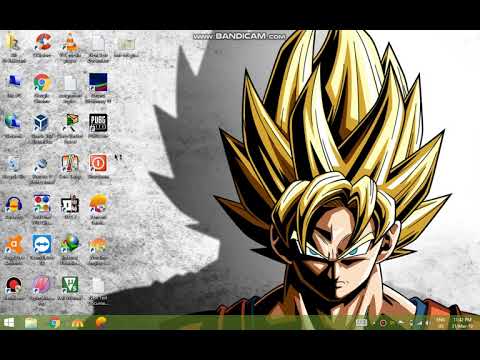Launch the yellow headphones audio player shortcut

click(14, 207)
